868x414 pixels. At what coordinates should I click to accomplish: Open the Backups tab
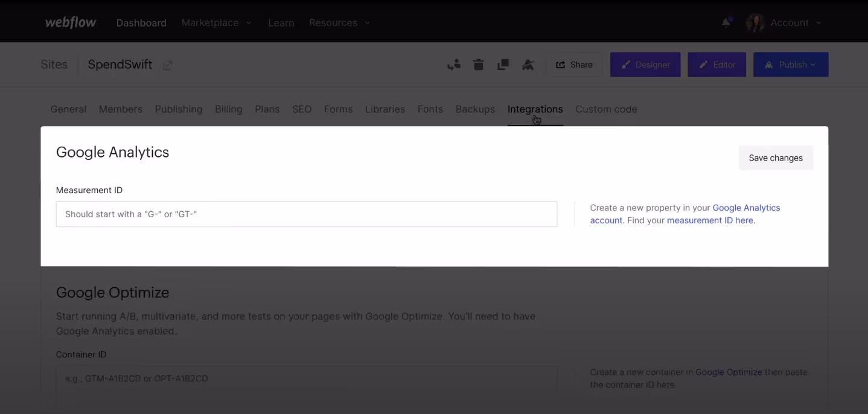[475, 109]
